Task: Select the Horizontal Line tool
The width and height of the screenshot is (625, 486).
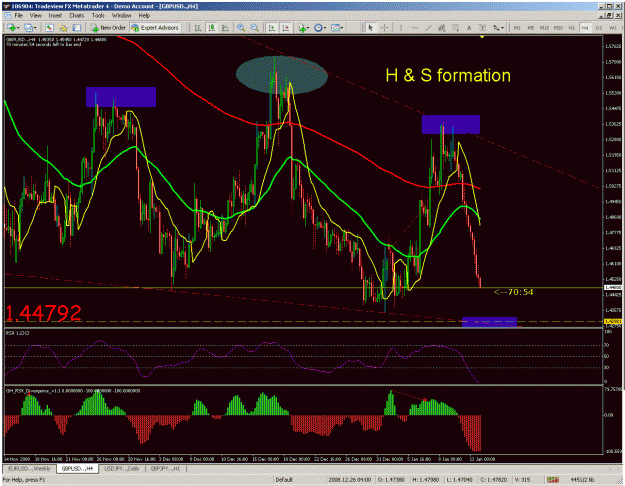Action: coord(415,28)
